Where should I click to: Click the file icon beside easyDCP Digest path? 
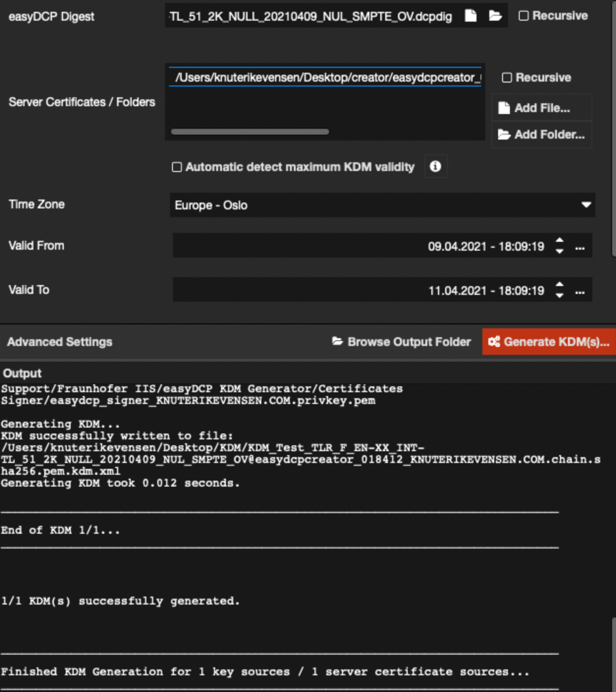pos(471,16)
